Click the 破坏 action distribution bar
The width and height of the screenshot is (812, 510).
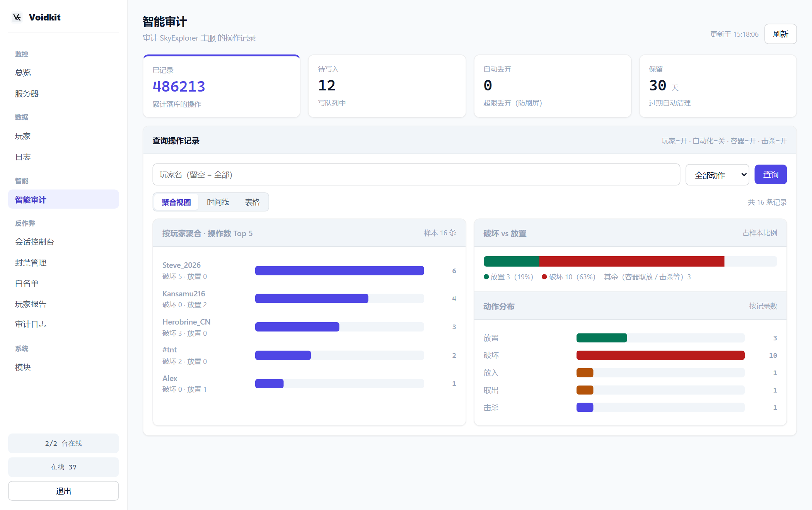tap(660, 355)
